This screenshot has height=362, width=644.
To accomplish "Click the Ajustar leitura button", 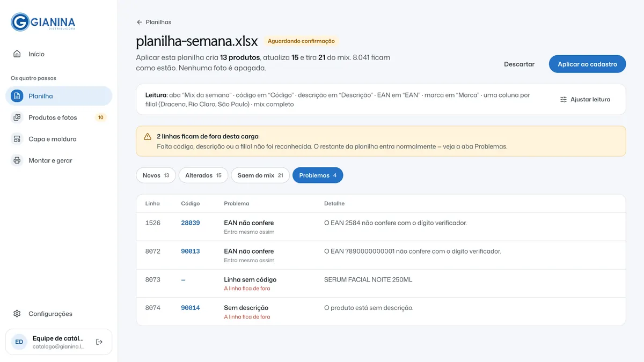I will [585, 99].
